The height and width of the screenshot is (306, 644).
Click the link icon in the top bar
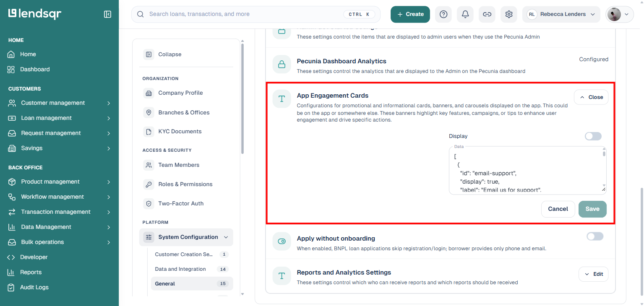pos(487,14)
